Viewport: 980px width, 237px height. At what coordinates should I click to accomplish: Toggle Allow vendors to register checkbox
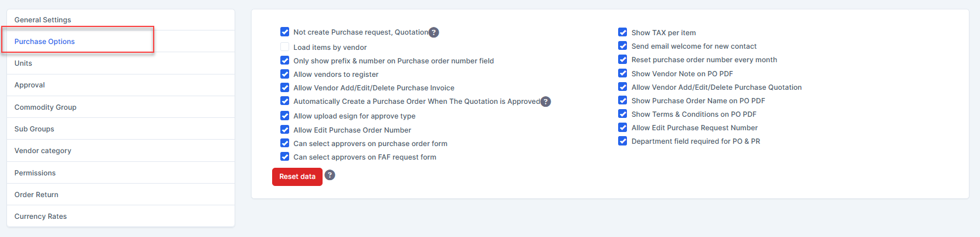[x=285, y=74]
